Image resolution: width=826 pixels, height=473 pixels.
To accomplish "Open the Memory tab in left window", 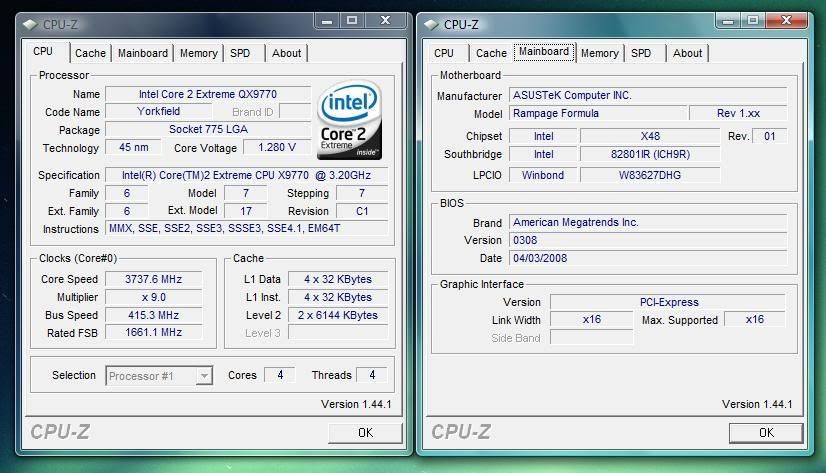I will (x=199, y=53).
